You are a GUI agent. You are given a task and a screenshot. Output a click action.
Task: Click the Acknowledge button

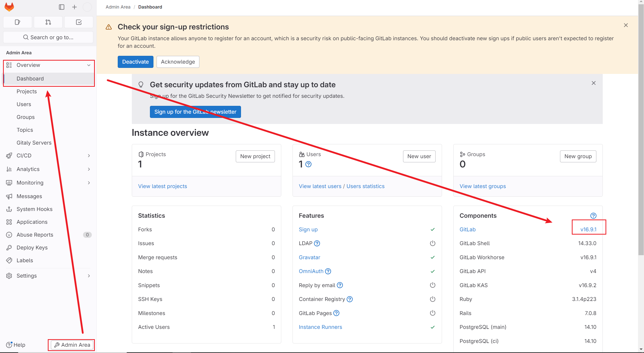pos(178,62)
